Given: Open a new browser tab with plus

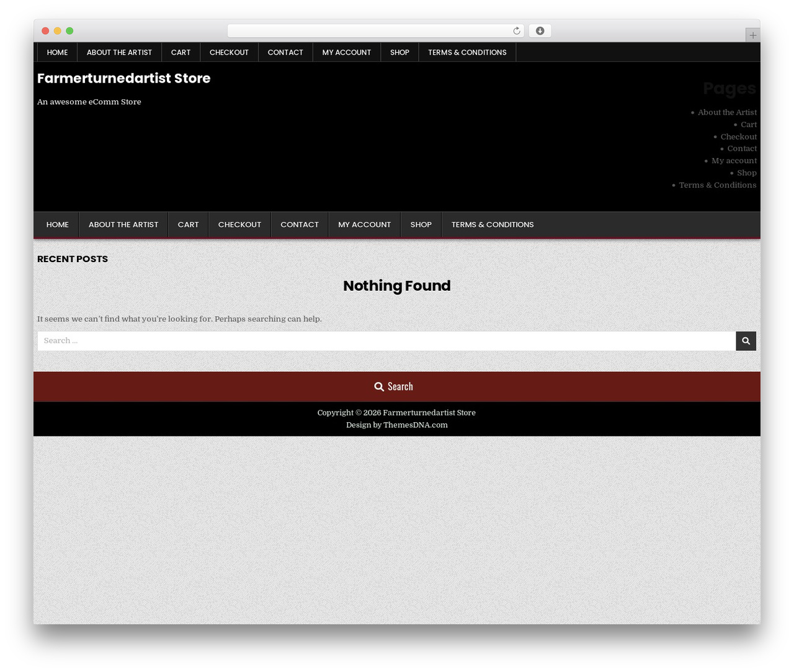Looking at the screenshot, I should tap(752, 35).
